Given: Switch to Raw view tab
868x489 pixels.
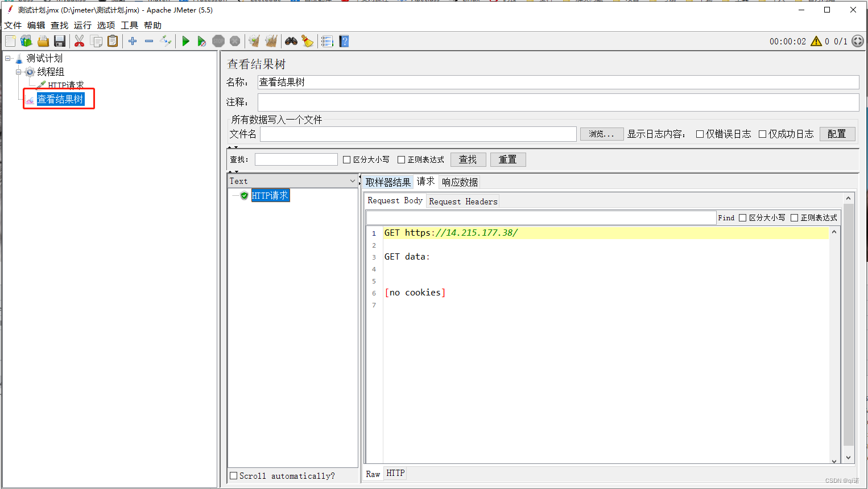Looking at the screenshot, I should click(373, 474).
